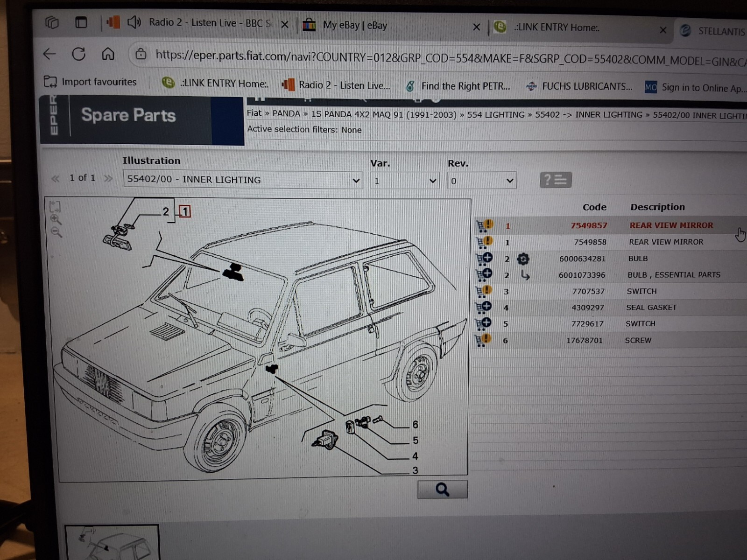Image resolution: width=747 pixels, height=560 pixels.
Task: Add bulb 6000634281 to cart
Action: (x=484, y=259)
